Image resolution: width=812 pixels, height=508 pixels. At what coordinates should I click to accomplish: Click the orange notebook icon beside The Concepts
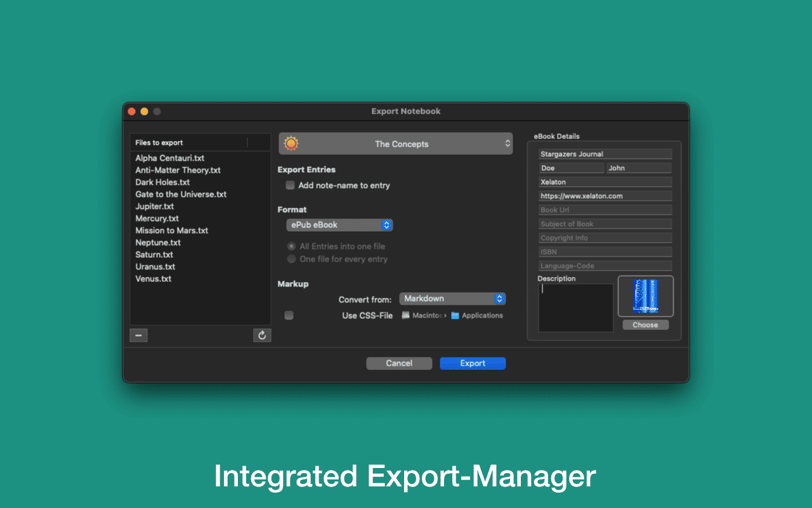tap(291, 144)
